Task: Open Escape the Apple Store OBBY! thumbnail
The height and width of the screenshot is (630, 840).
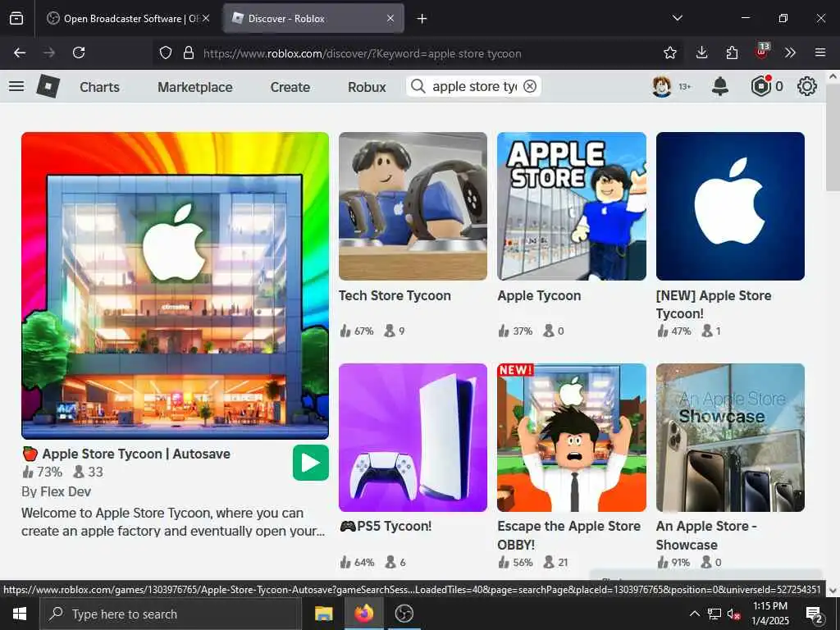Action: click(x=572, y=438)
